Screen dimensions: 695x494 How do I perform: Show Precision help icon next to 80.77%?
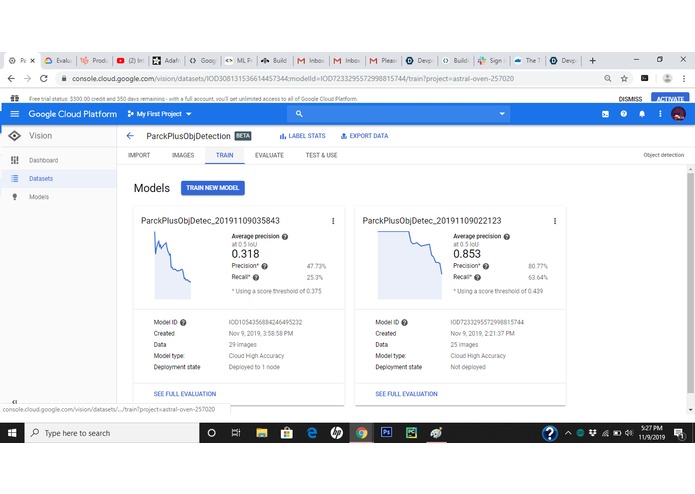[486, 266]
